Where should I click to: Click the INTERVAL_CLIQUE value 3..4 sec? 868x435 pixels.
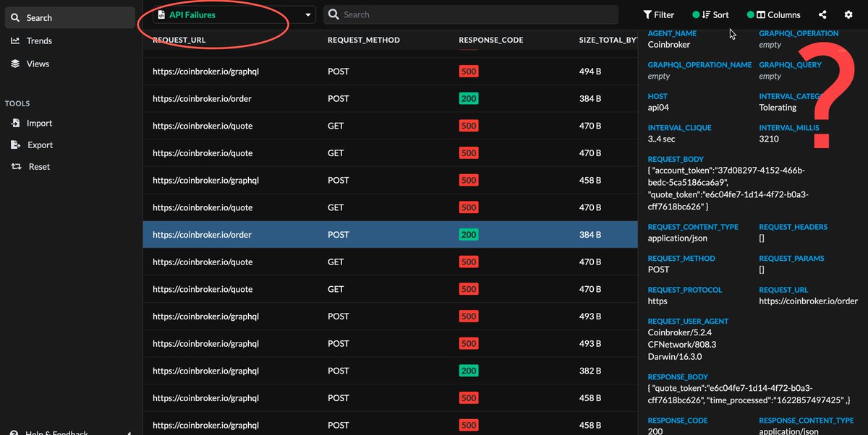[662, 139]
